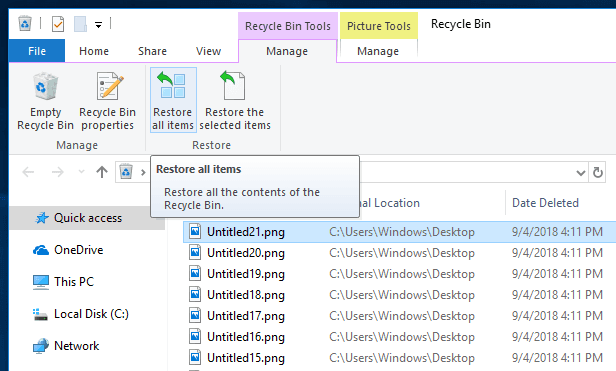Screen dimensions: 616x371
Task: Click the Network icon
Action: [41, 346]
